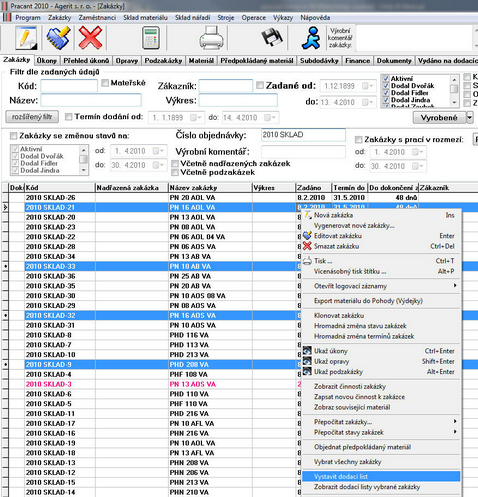Switch to the Úkony tab

coord(47,61)
